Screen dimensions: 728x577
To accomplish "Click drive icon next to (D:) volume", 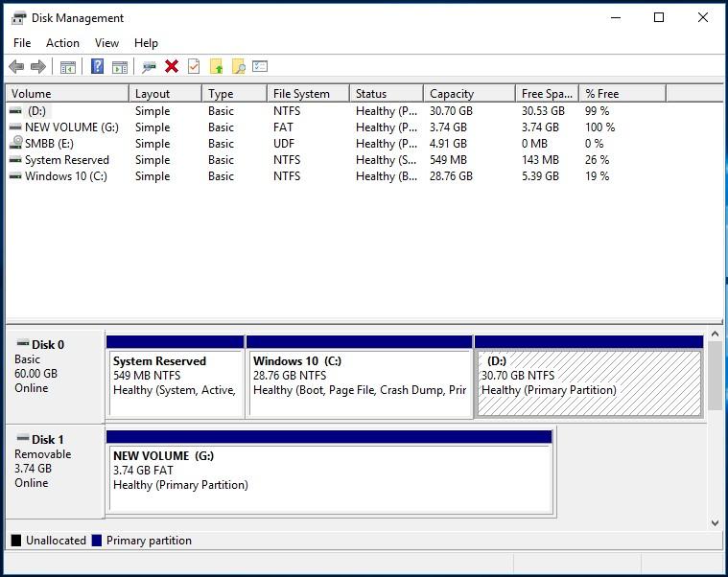I will pos(15,111).
